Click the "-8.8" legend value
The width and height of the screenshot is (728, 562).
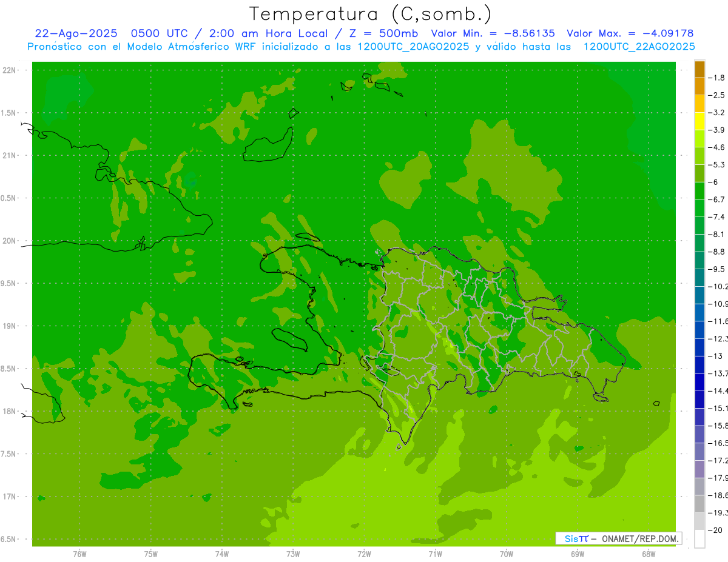coord(718,252)
